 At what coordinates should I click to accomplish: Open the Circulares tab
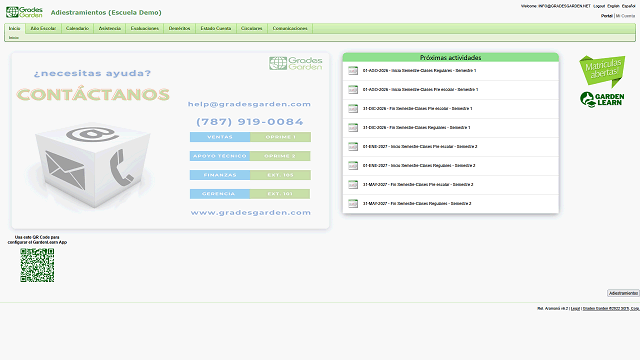pyautogui.click(x=251, y=28)
